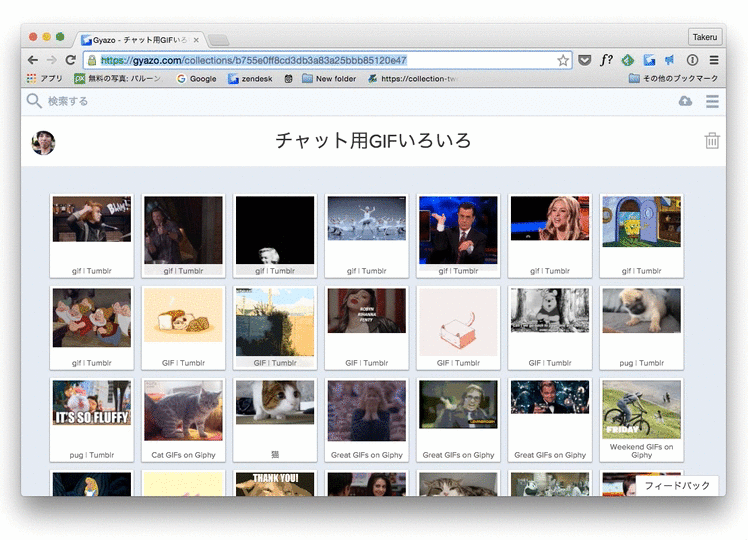This screenshot has height=540, width=748.
Task: Click the address bar URL field
Action: (327, 60)
